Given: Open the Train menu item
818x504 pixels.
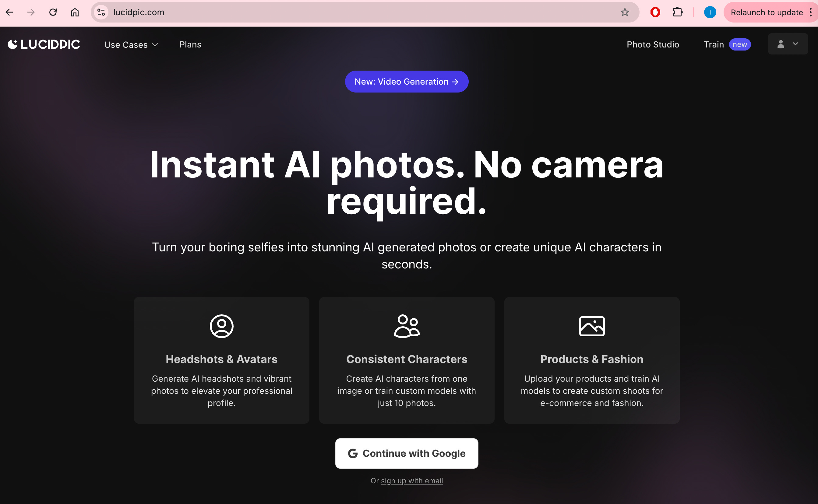Looking at the screenshot, I should click(x=714, y=44).
